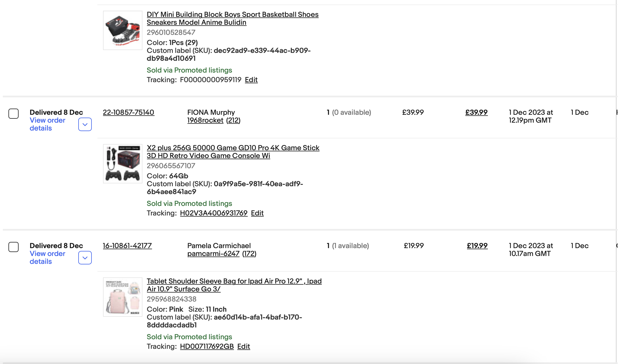Viewport: 621px width, 364px height.
Task: Open basketball shoes building block thumbnail
Action: (123, 30)
